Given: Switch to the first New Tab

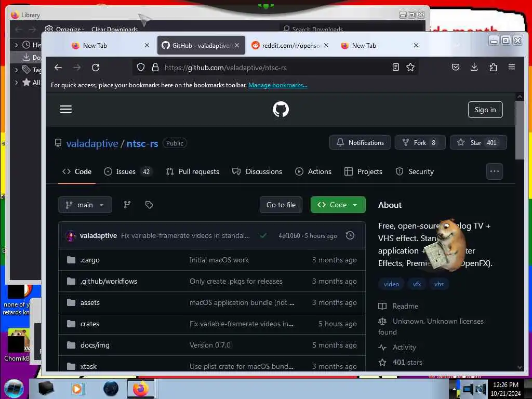Looking at the screenshot, I should 110,46.
